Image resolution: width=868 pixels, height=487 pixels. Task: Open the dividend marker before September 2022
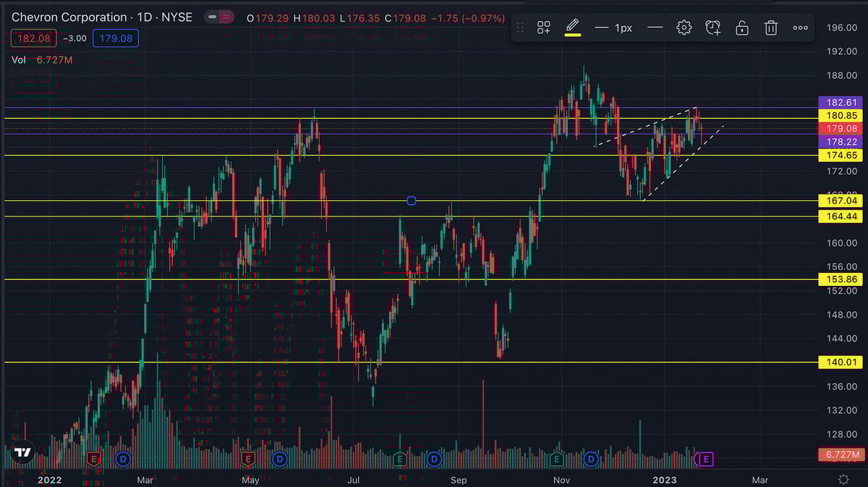click(434, 459)
